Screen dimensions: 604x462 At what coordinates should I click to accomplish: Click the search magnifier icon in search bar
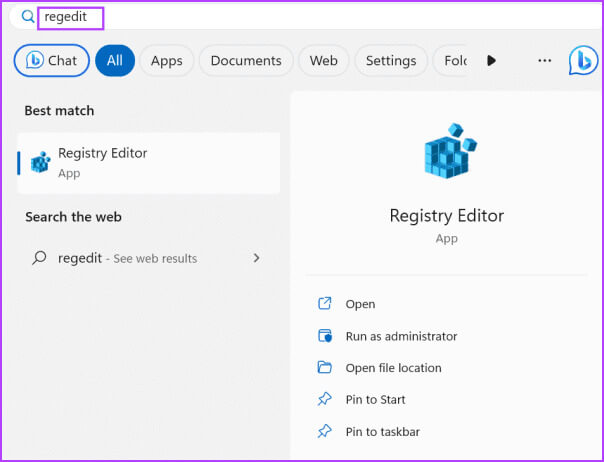click(x=28, y=17)
